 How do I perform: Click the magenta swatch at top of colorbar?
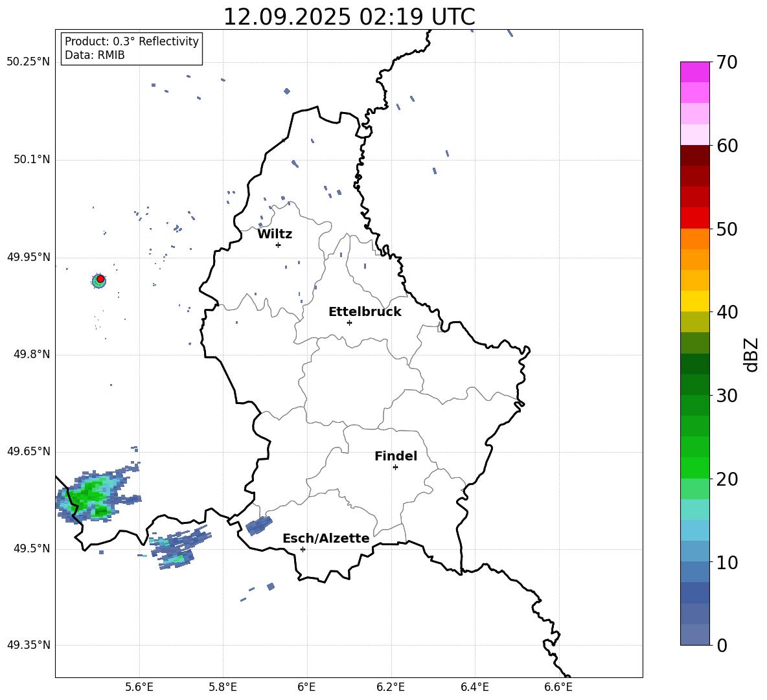click(695, 72)
